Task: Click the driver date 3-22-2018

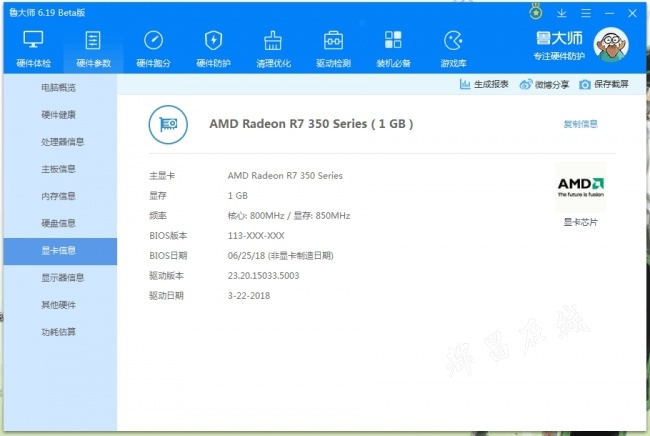Action: [249, 296]
